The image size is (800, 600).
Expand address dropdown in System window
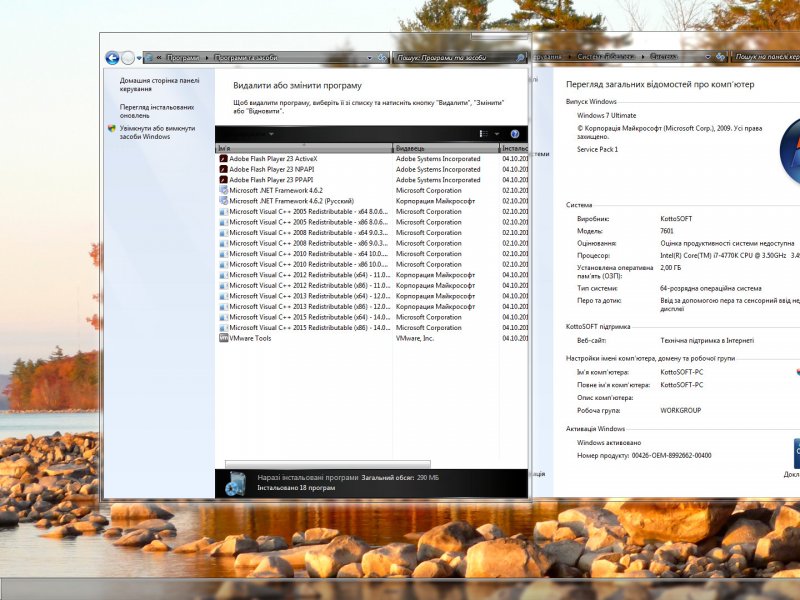pos(708,57)
